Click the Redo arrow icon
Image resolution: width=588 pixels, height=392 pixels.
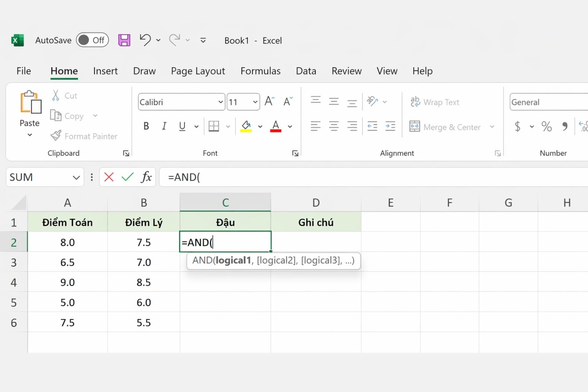[x=175, y=40]
